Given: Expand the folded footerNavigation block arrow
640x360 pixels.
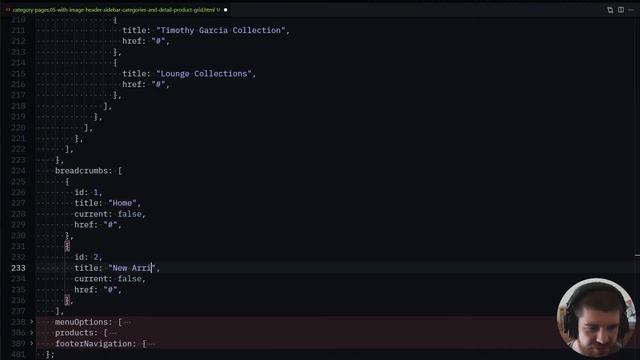Looking at the screenshot, I should point(32,343).
